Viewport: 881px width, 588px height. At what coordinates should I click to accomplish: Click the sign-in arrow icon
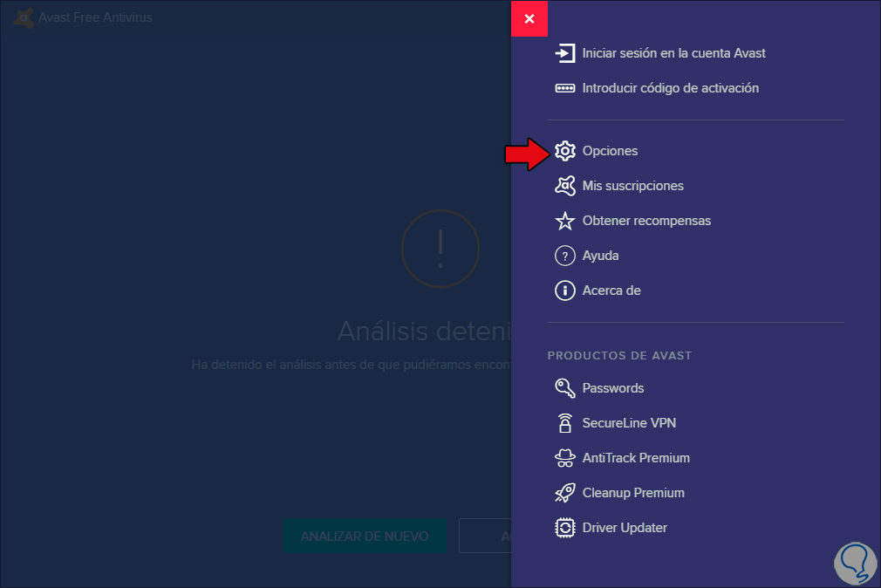click(x=564, y=53)
